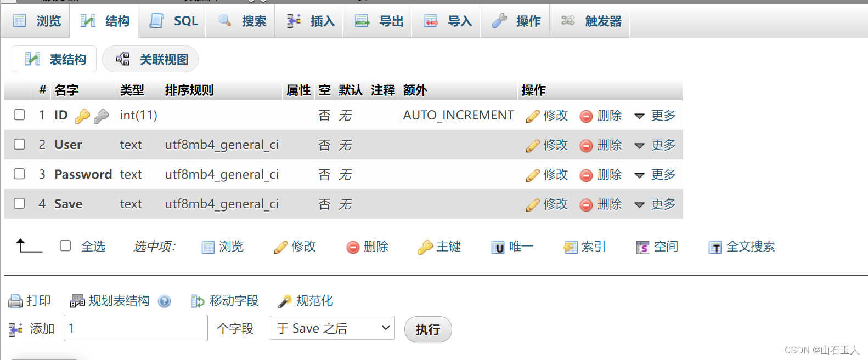Screen dimensions: 868x360
Task: Click the primary key icon in bottom actions
Action: click(425, 248)
